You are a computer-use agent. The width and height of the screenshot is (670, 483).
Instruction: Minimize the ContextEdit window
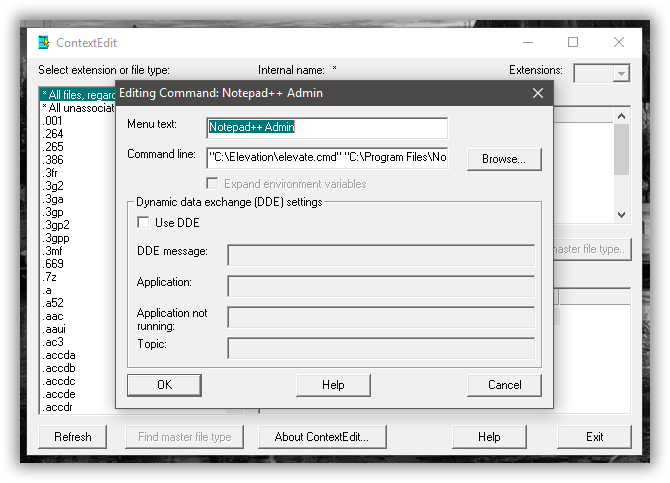(528, 42)
